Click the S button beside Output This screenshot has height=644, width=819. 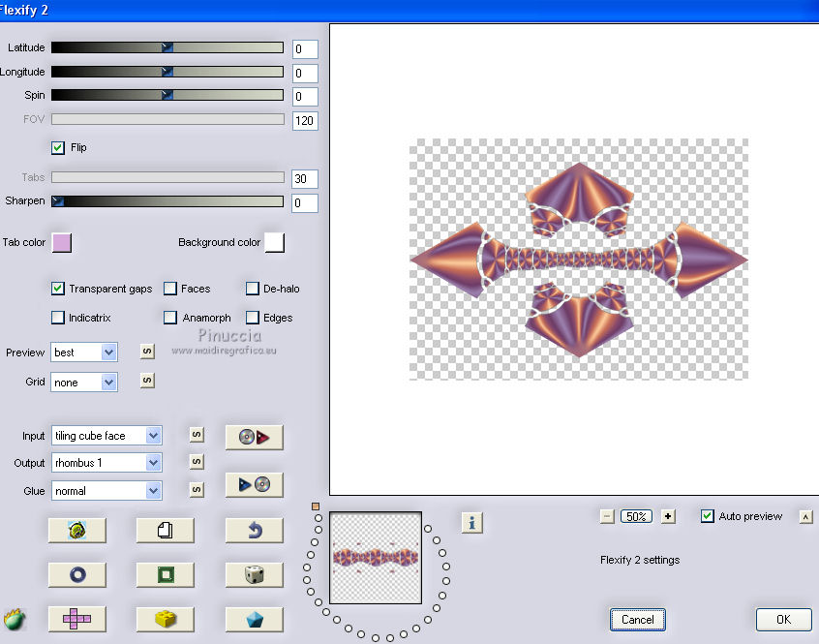point(197,462)
